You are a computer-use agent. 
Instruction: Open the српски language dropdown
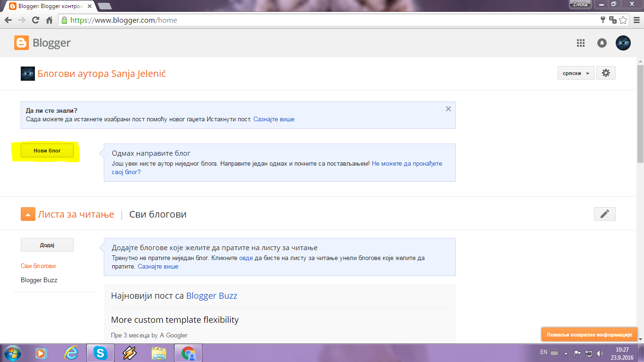576,73
